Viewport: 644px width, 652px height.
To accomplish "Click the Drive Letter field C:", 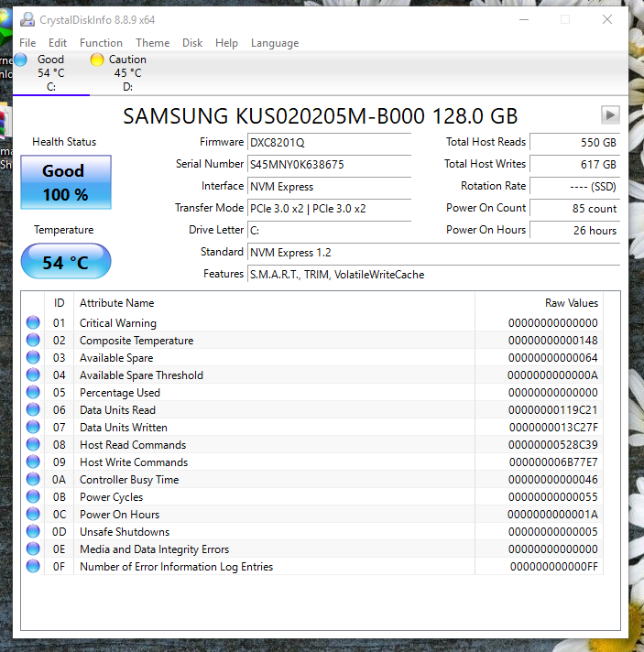I will (x=329, y=231).
